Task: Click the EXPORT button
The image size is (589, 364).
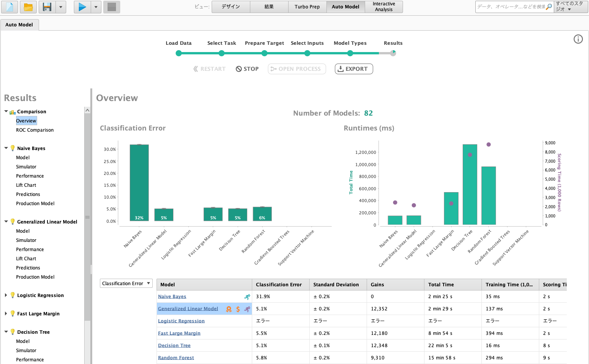Action: pos(354,69)
